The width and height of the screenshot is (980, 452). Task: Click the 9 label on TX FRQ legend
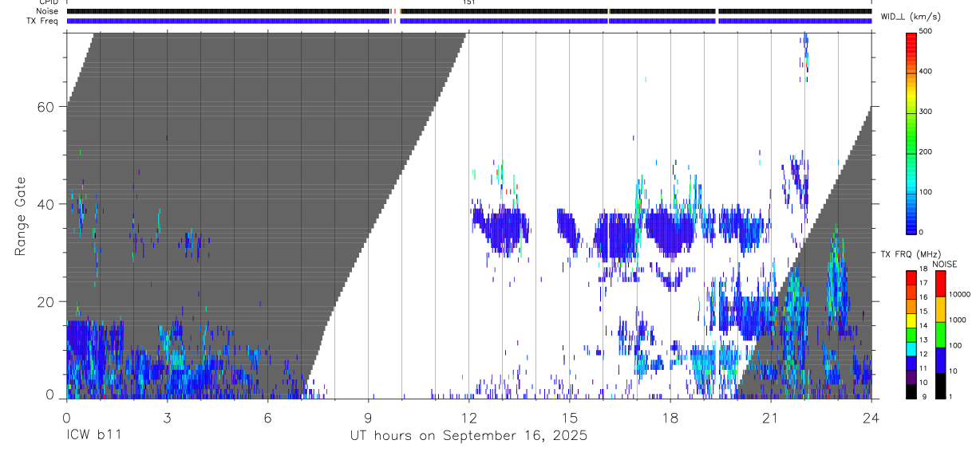(x=923, y=396)
